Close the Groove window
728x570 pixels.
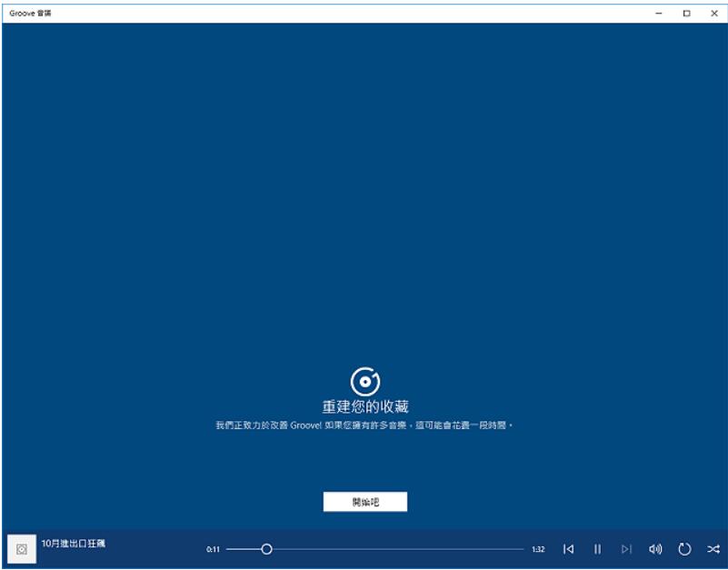click(x=714, y=14)
